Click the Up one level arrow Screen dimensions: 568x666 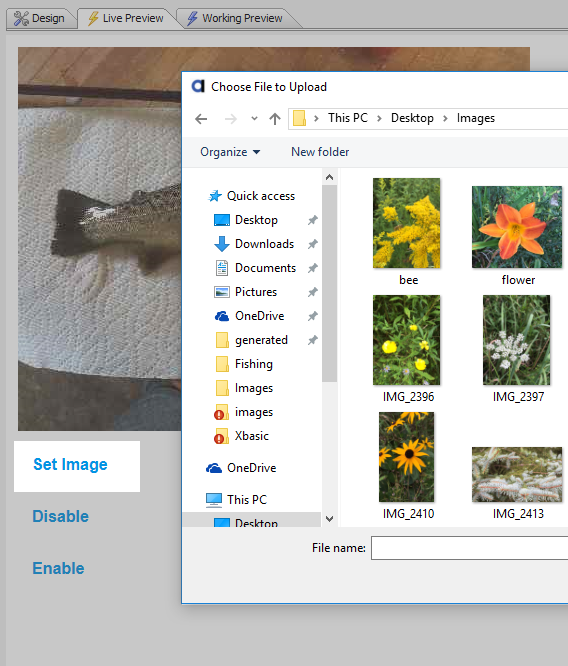(275, 119)
